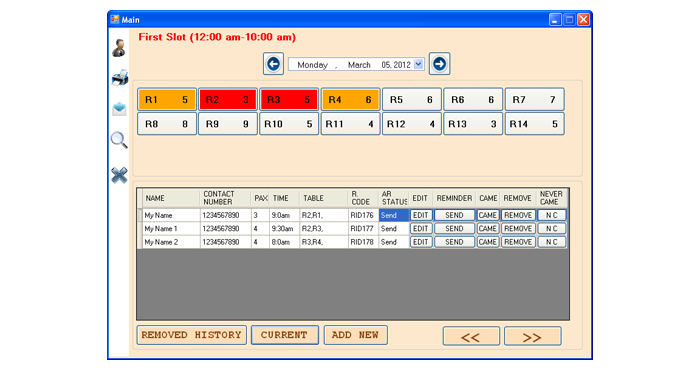Click row selector for My Name row
Screen dimensions: 700x371
(x=140, y=215)
